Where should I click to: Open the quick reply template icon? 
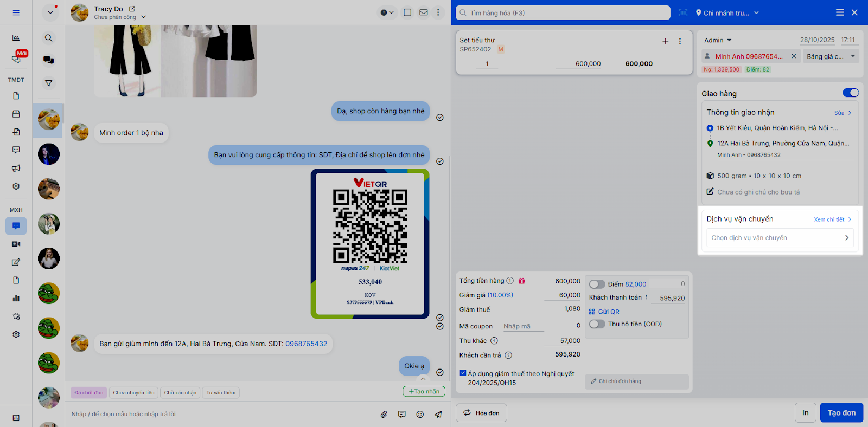pos(402,414)
